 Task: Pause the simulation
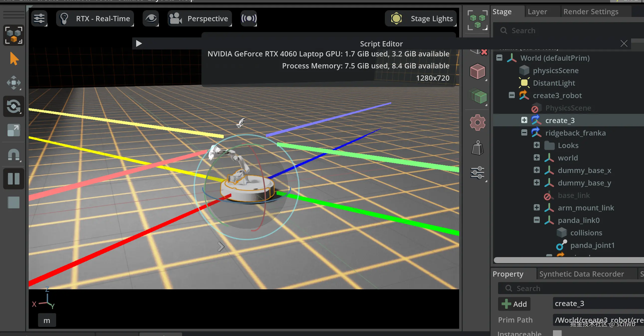pos(14,178)
